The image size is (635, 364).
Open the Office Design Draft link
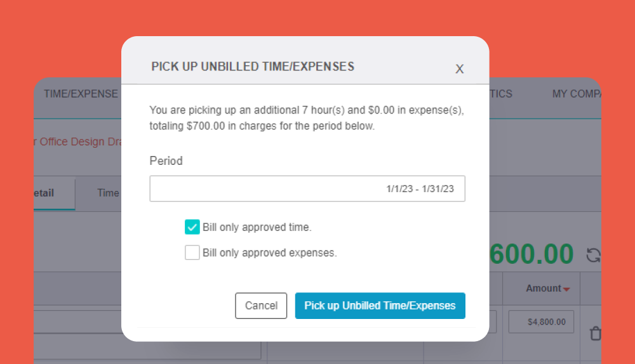tap(77, 141)
